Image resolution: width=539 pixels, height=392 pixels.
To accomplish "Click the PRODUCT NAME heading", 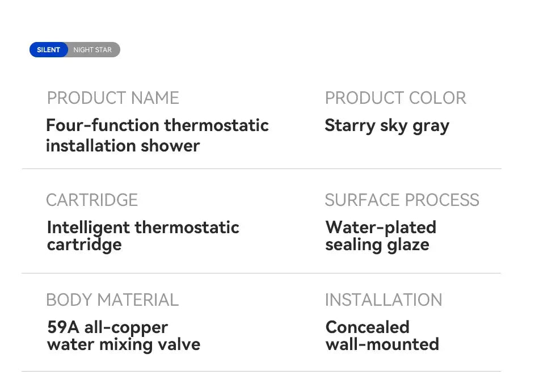I will point(113,98).
